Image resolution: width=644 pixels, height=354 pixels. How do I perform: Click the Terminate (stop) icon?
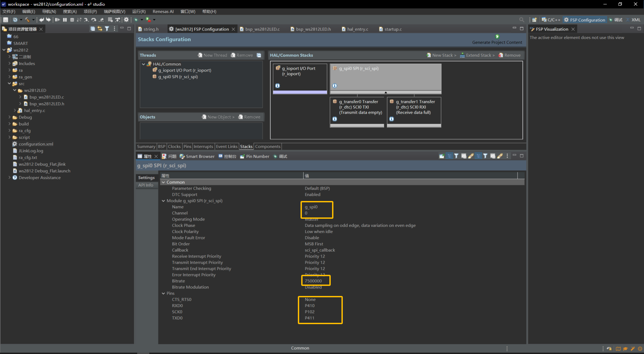[x=72, y=20]
